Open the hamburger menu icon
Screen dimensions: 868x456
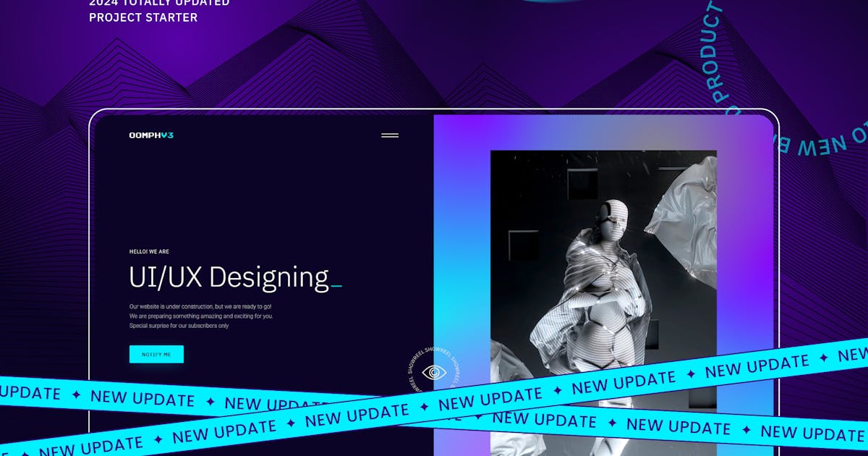390,135
